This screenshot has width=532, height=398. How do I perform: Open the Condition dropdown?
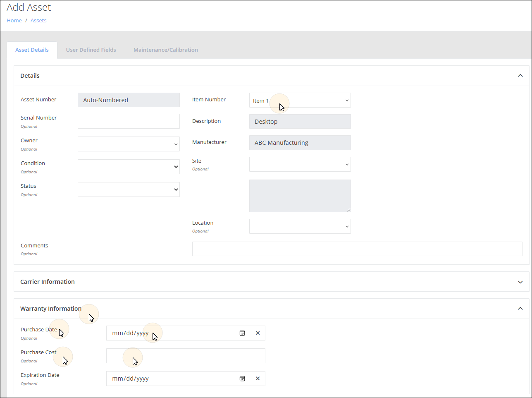click(129, 167)
